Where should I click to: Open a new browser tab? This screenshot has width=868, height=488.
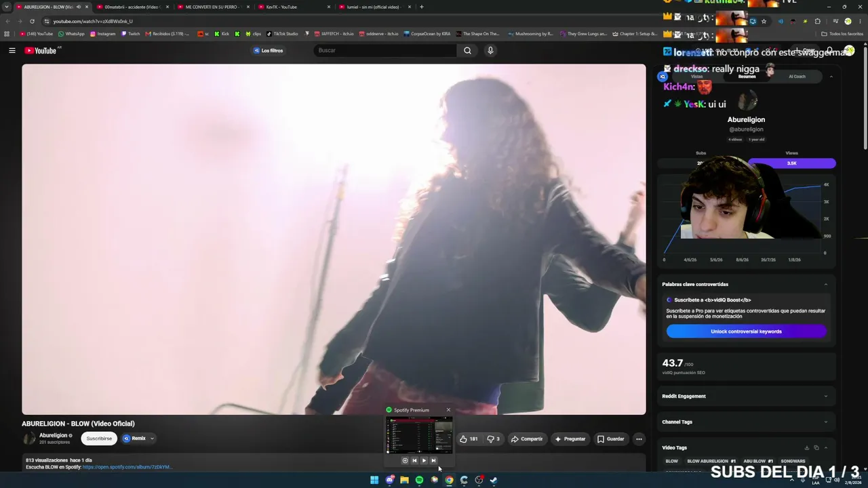pyautogui.click(x=422, y=7)
